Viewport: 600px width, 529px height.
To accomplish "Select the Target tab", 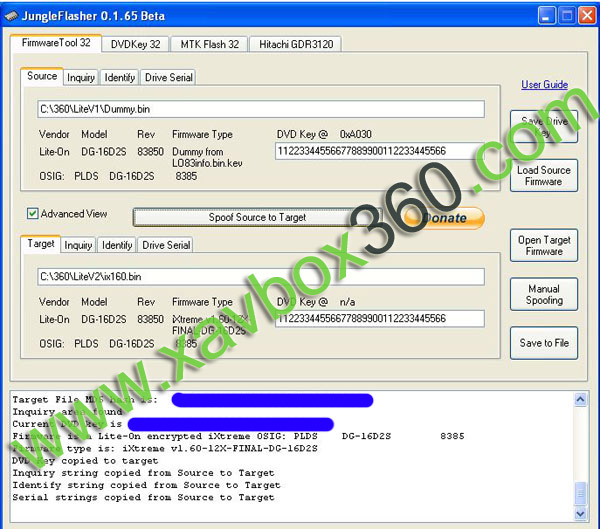I will click(41, 244).
